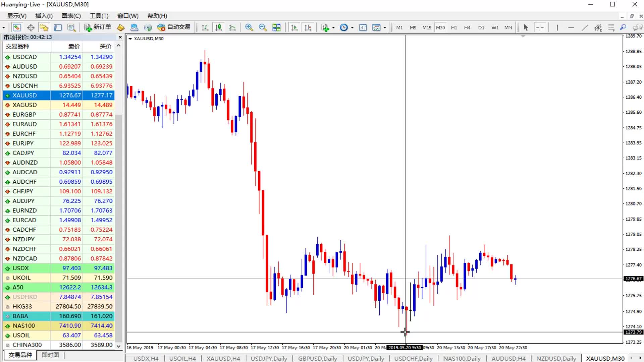Screen dimensions: 644x362
Task: Select the M5 timeframe
Action: (413, 27)
